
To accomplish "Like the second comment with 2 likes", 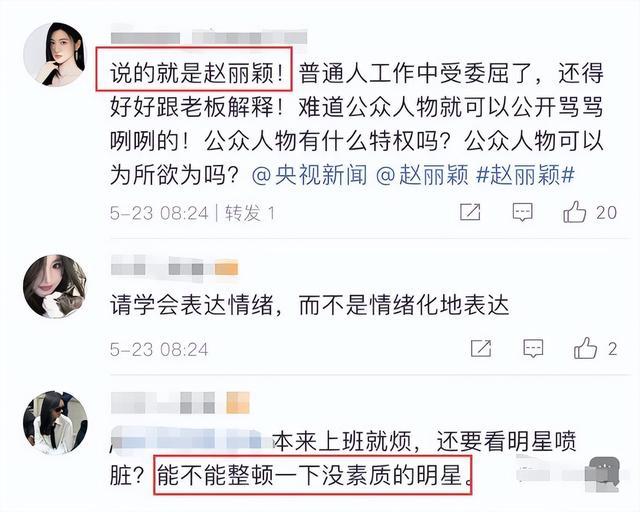I will [x=585, y=348].
